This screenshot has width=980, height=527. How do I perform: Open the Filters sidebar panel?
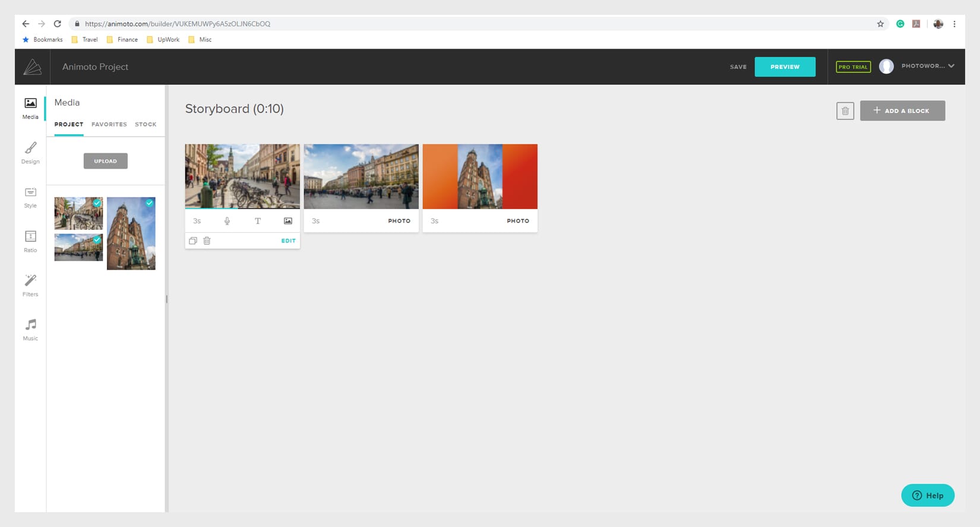click(x=30, y=285)
